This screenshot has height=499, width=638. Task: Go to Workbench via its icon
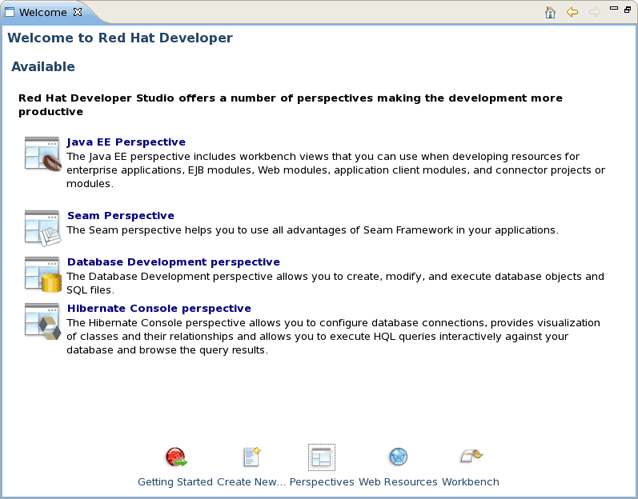(x=470, y=458)
